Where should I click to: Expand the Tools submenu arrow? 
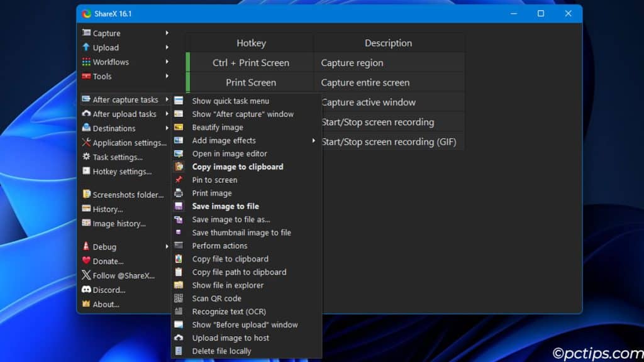coord(167,76)
